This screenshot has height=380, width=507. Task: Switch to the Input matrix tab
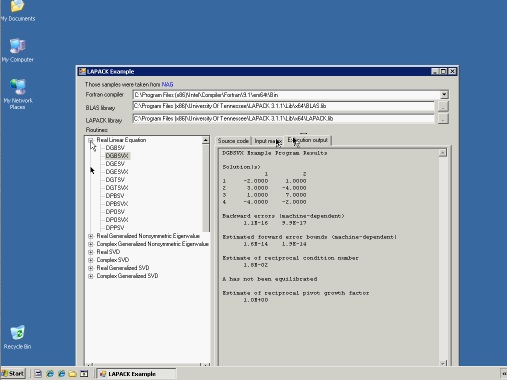pos(268,141)
